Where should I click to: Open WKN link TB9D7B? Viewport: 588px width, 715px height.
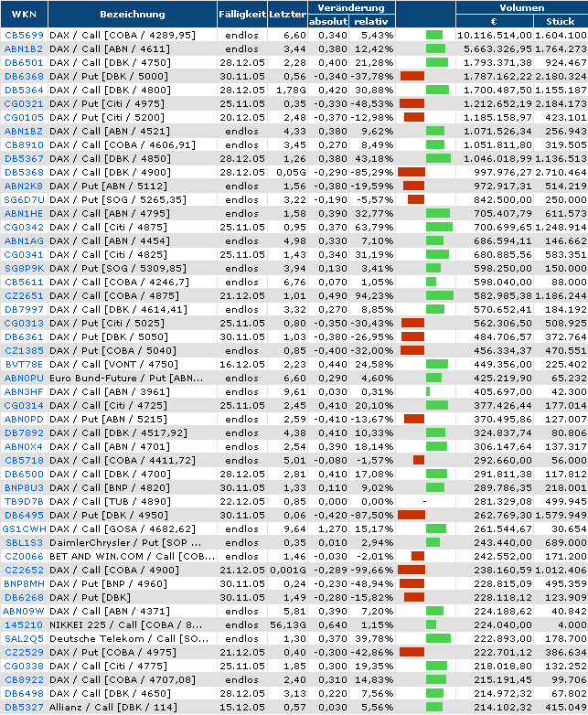[24, 502]
